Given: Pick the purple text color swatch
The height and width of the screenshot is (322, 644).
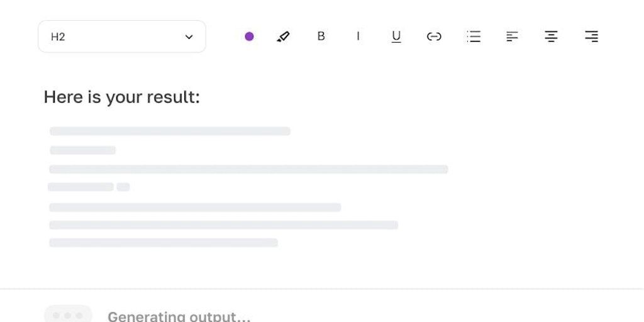Looking at the screenshot, I should (249, 36).
